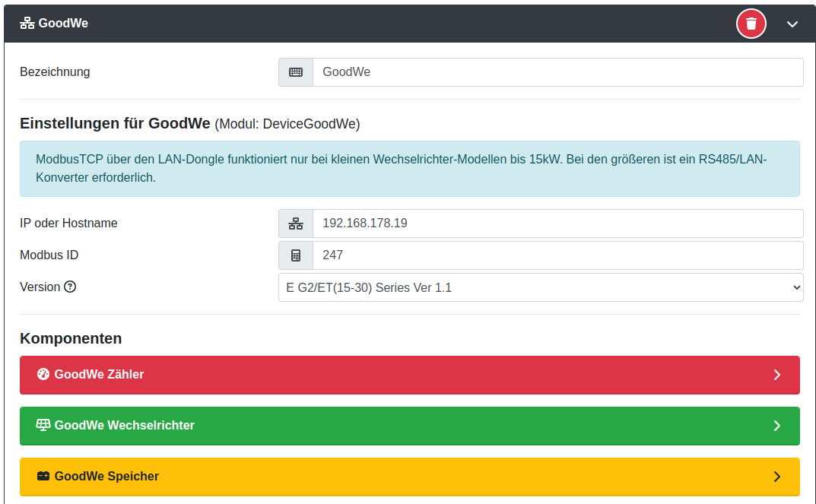Edit the IP oder Hostname field
The width and height of the screenshot is (816, 504).
pyautogui.click(x=558, y=223)
